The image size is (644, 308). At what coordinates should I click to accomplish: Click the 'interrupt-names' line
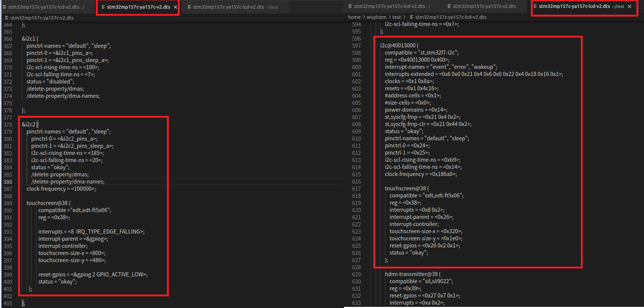(x=441, y=67)
